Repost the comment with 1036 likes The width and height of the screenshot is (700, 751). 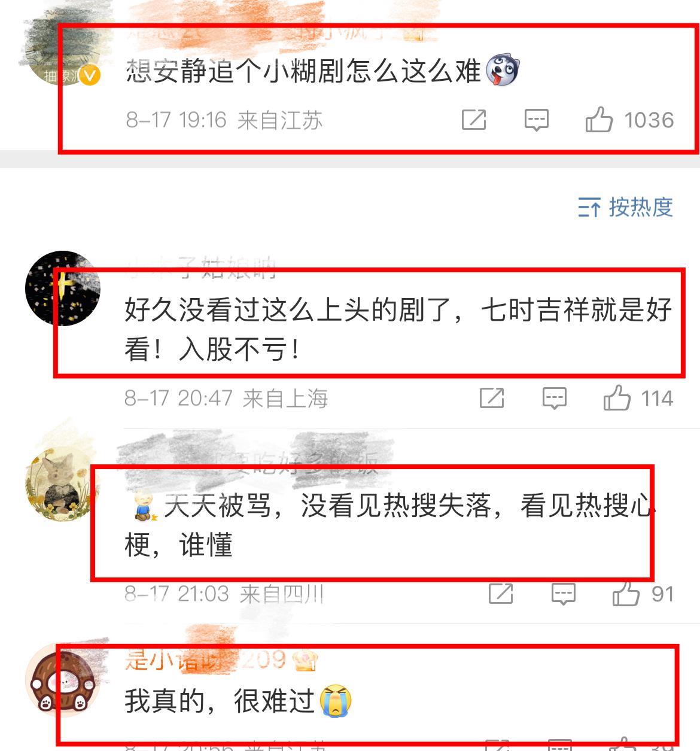click(x=474, y=120)
